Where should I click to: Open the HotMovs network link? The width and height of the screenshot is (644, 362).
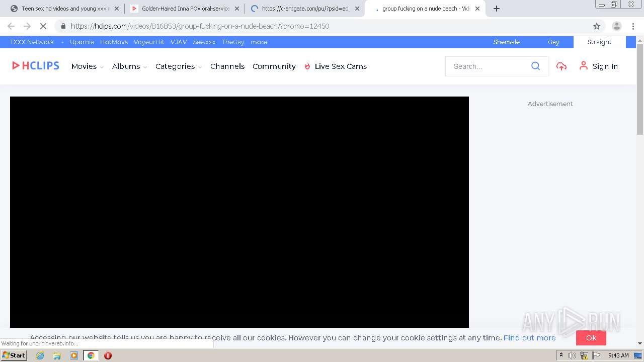coord(114,42)
